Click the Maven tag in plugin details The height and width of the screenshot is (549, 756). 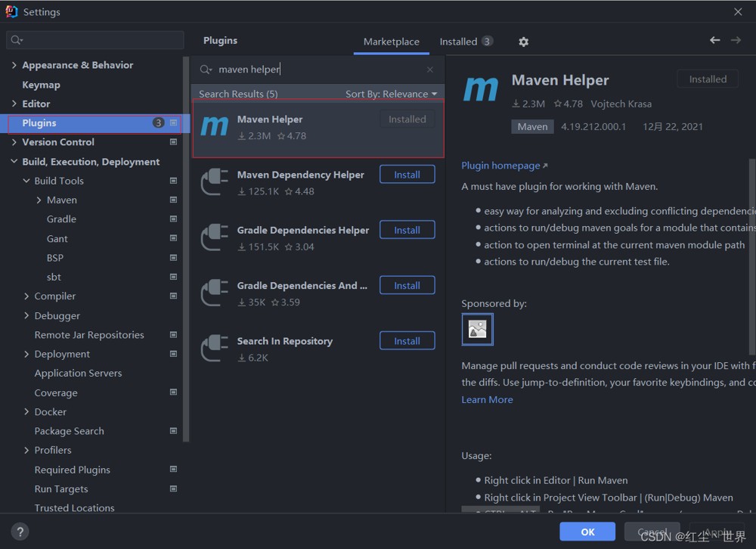tap(532, 127)
